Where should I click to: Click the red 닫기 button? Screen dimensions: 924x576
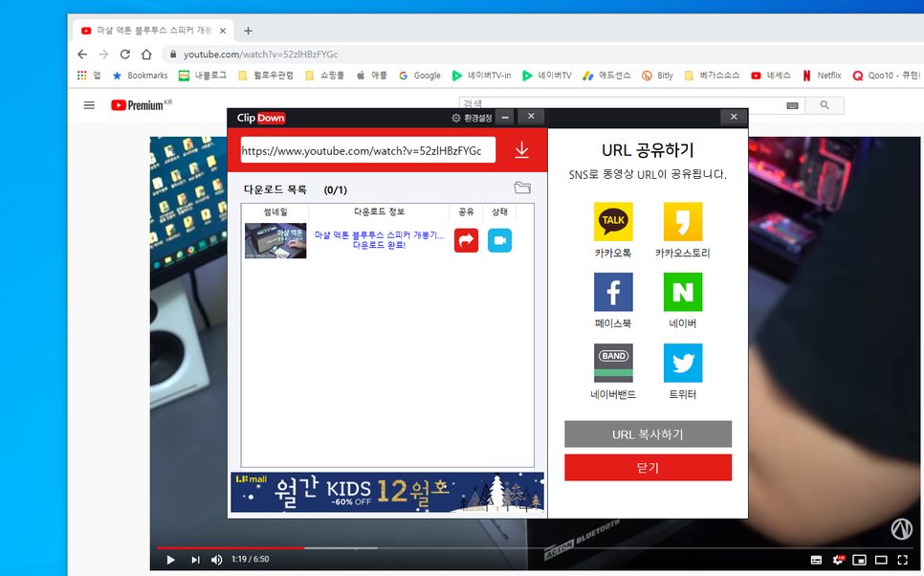648,468
